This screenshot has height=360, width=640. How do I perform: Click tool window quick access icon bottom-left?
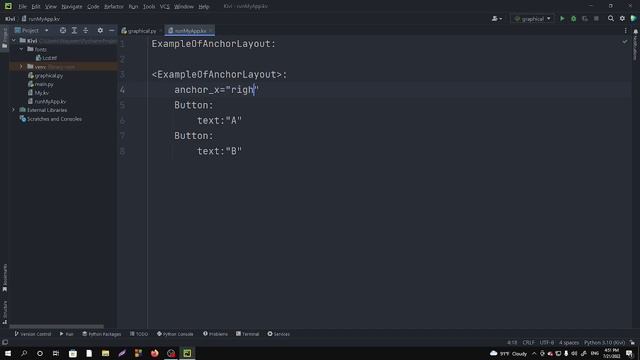coord(5,342)
